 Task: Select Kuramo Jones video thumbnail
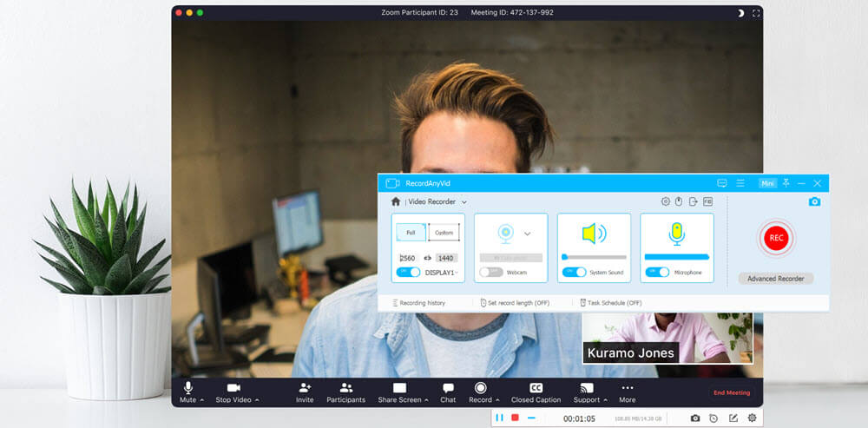(667, 338)
